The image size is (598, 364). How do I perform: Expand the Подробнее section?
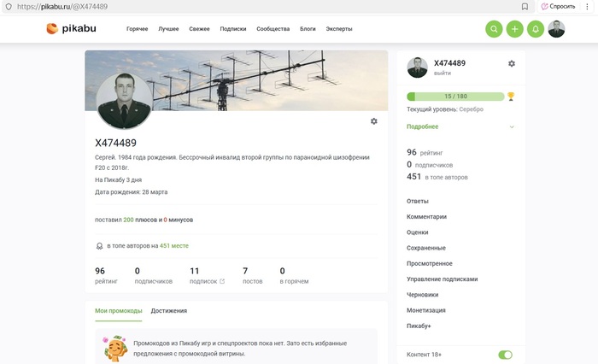pos(423,126)
